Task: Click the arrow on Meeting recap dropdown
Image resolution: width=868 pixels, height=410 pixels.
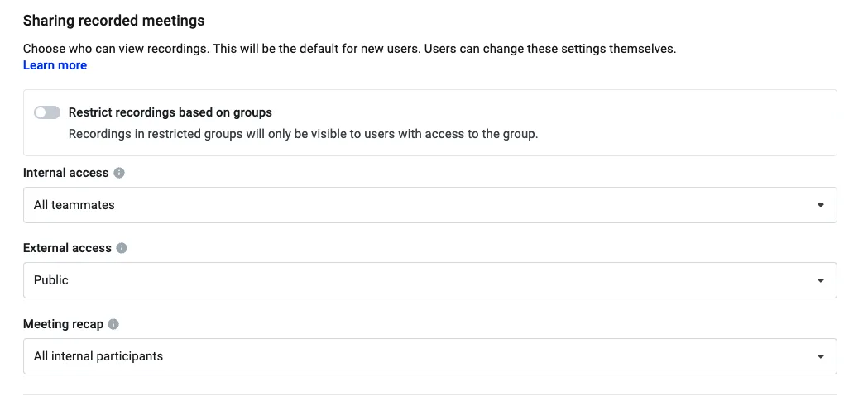Action: click(x=820, y=356)
